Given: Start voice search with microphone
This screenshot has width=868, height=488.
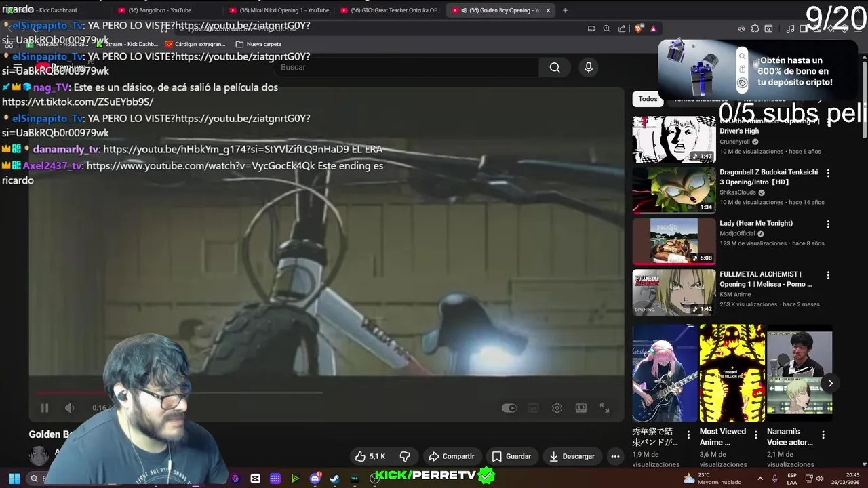Looking at the screenshot, I should pos(589,67).
